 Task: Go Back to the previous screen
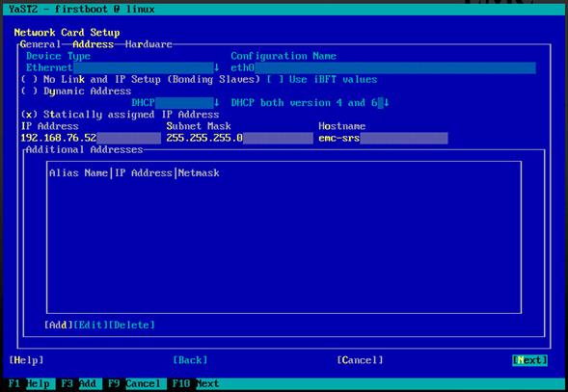190,360
